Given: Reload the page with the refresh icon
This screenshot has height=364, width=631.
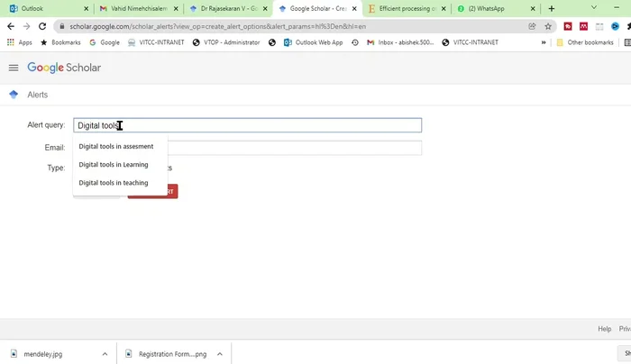Looking at the screenshot, I should pos(43,26).
